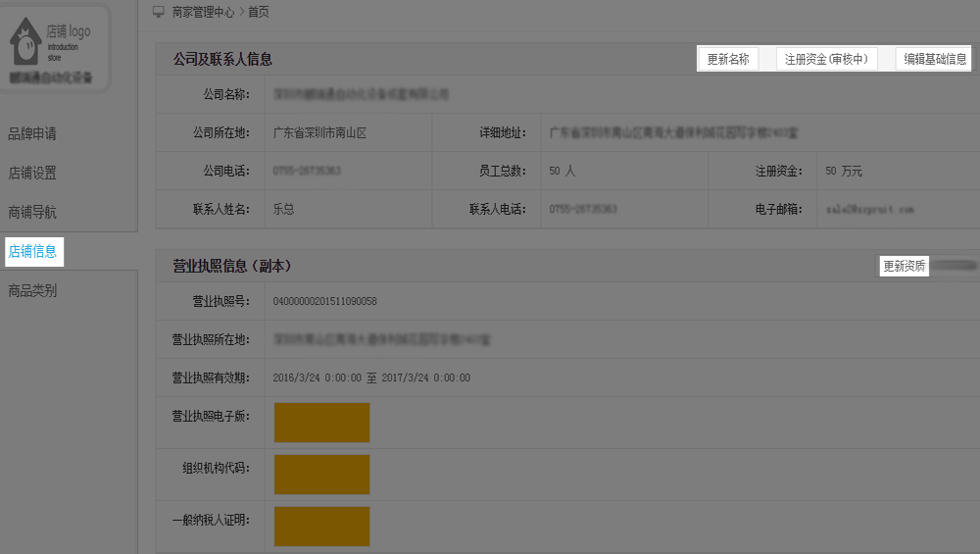
Task: Click 编辑基础信息 to edit company info
Action: click(934, 59)
